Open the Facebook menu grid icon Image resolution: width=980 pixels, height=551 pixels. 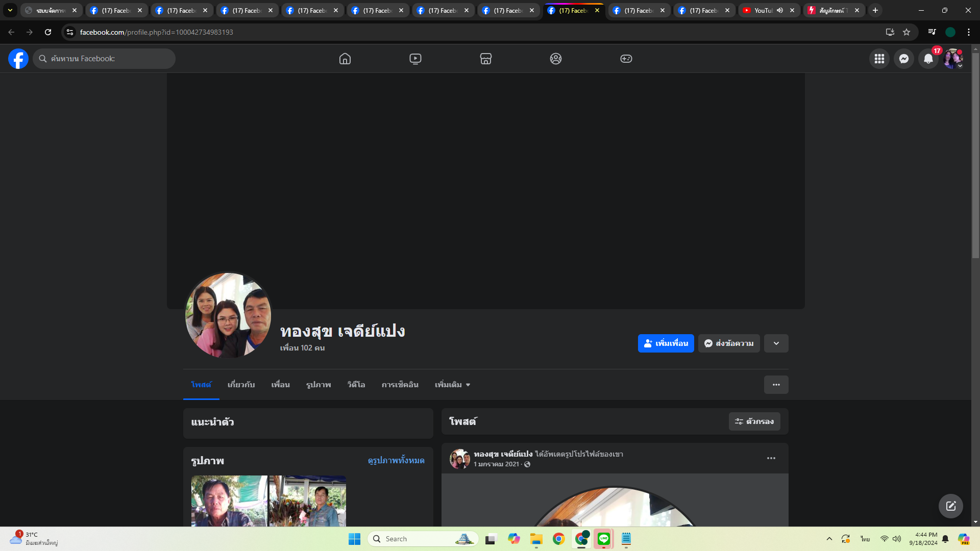pyautogui.click(x=879, y=59)
